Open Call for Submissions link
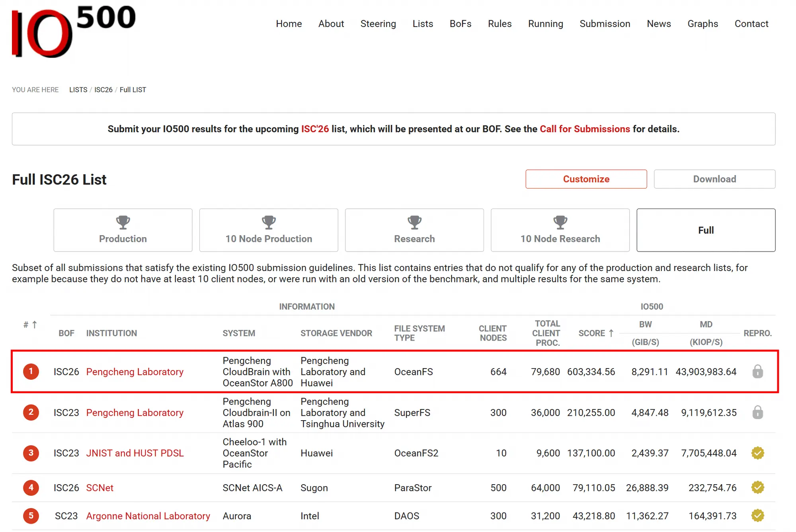 [585, 129]
